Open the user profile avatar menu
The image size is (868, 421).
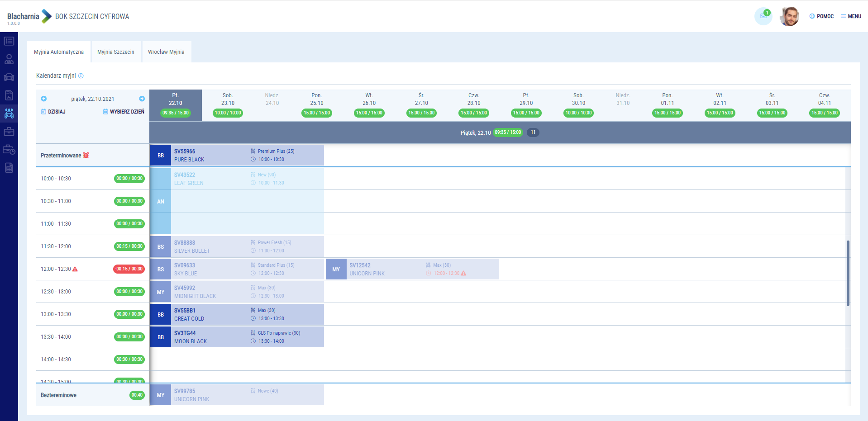[789, 17]
